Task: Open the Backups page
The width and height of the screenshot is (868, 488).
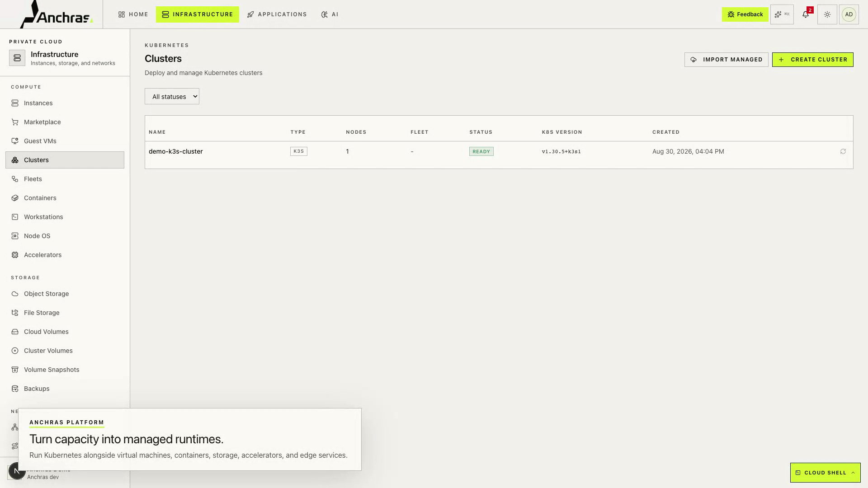Action: [x=65, y=389]
